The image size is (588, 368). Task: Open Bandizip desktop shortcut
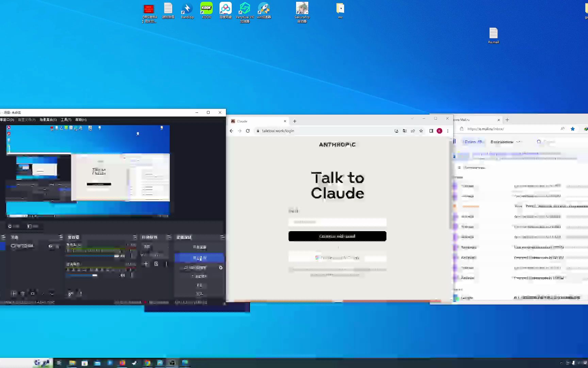187,11
